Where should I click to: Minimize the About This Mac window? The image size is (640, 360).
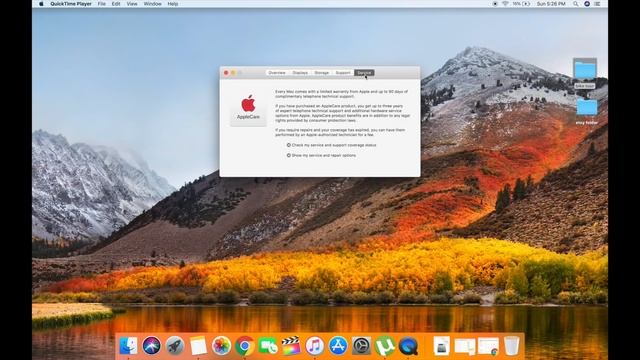click(233, 73)
